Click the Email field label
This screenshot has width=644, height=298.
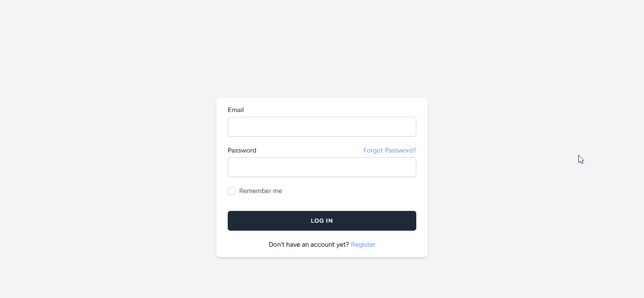pyautogui.click(x=236, y=110)
